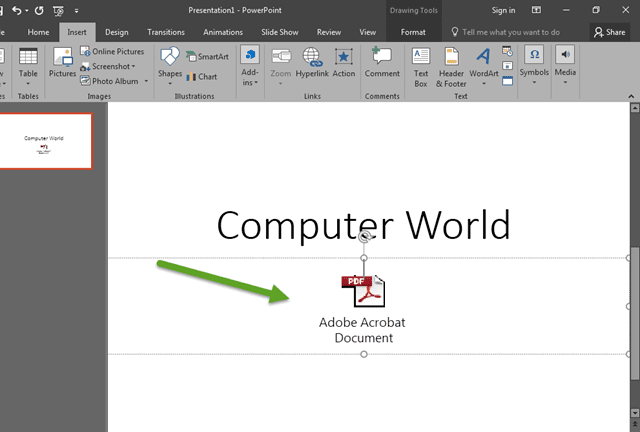Image resolution: width=640 pixels, height=432 pixels.
Task: Expand the Photo Album dropdown arrow
Action: pyautogui.click(x=146, y=81)
